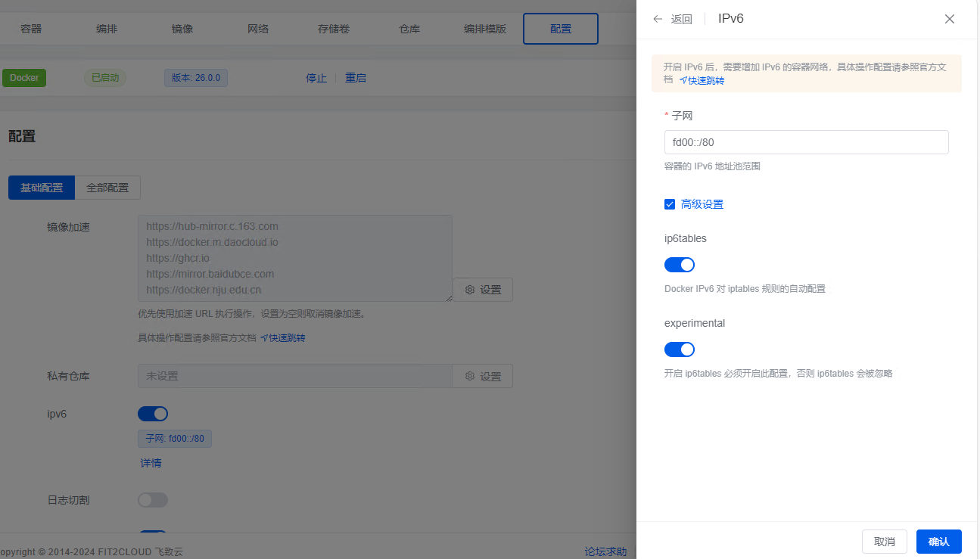Select the 编排模版 tab
Viewport: 980px width, 559px height.
click(484, 28)
